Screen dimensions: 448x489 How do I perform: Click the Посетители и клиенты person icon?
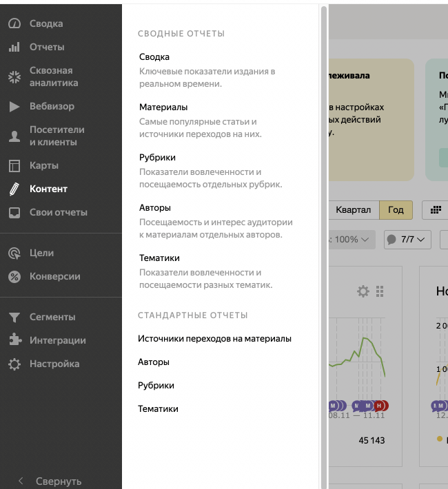14,136
